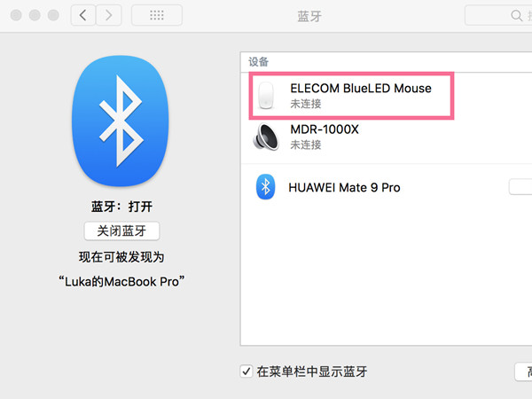This screenshot has height=399, width=532.
Task: Click the HUAWEI Mate 9 Pro Bluetooth icon
Action: coord(266,187)
